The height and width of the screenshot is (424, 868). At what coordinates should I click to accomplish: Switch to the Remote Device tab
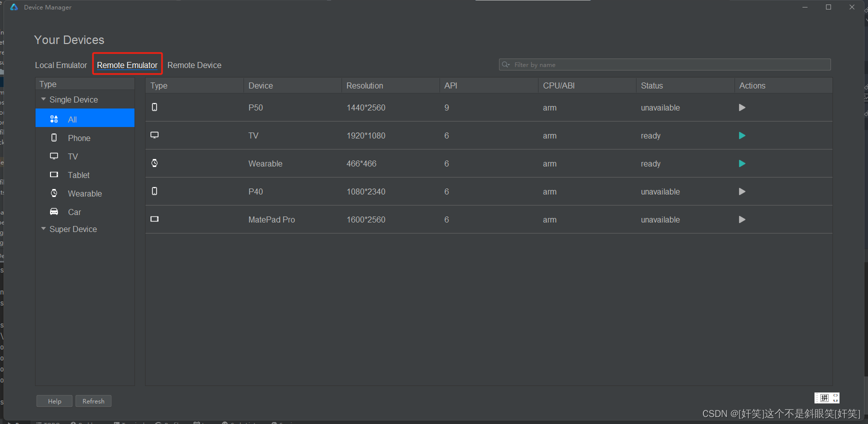[194, 65]
